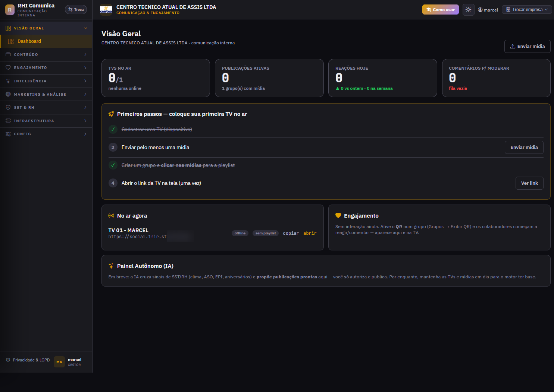Click the offline status badge

click(x=240, y=233)
